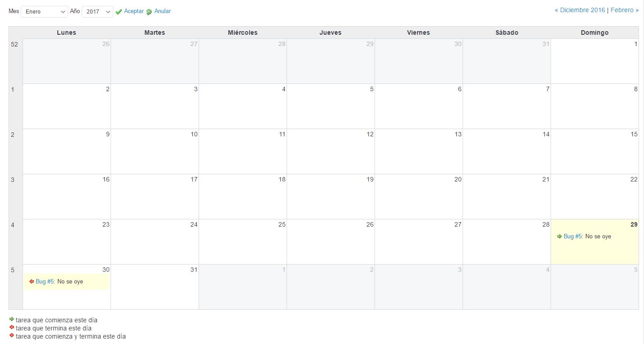Click the green checkmark icon beside Aceptar
The image size is (644, 344).
pyautogui.click(x=119, y=12)
